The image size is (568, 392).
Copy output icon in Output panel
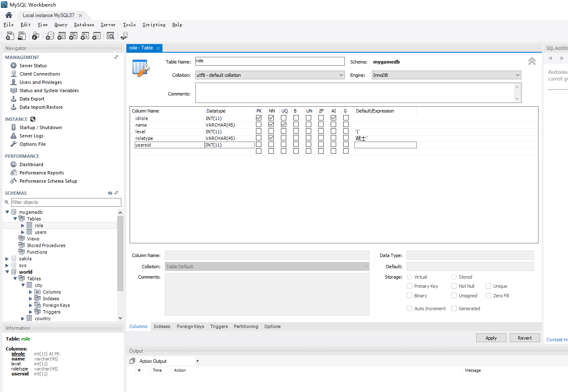pyautogui.click(x=132, y=361)
